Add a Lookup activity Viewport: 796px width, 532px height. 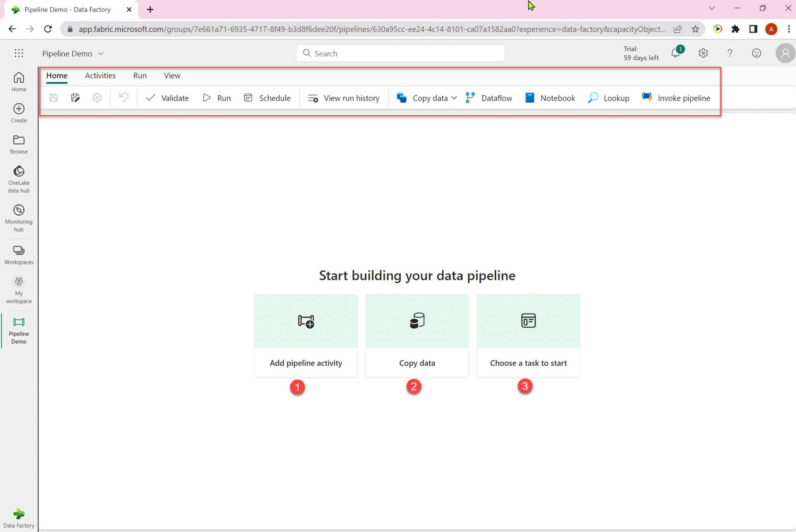(x=609, y=98)
